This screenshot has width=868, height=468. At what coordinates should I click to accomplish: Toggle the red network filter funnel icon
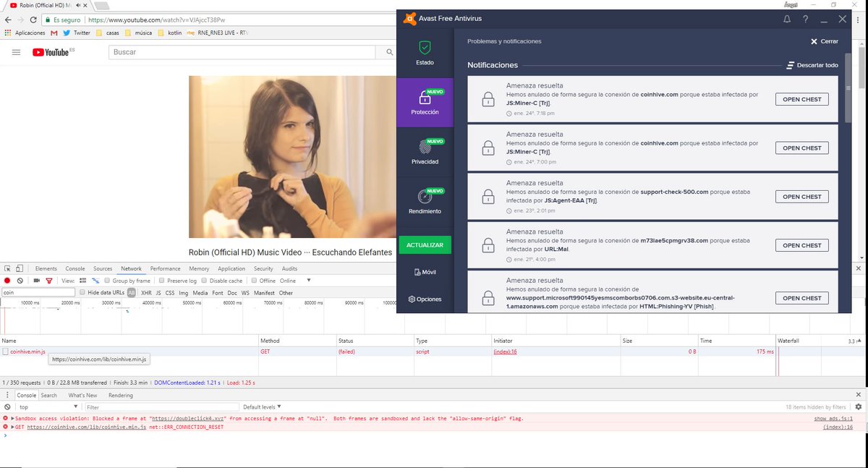coord(49,281)
